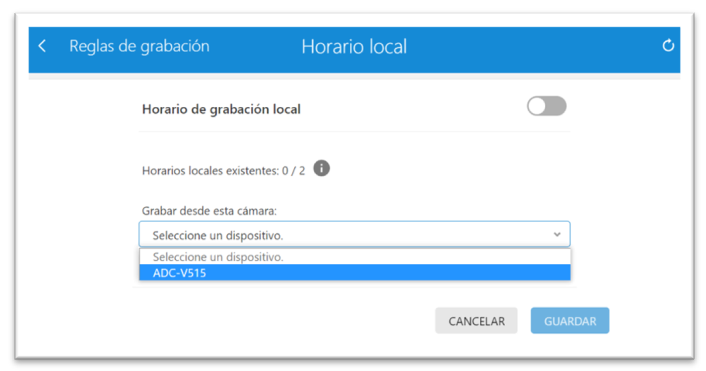The height and width of the screenshot is (371, 706).
Task: Choose the ADC-V515 option in the list
Action: click(x=355, y=273)
